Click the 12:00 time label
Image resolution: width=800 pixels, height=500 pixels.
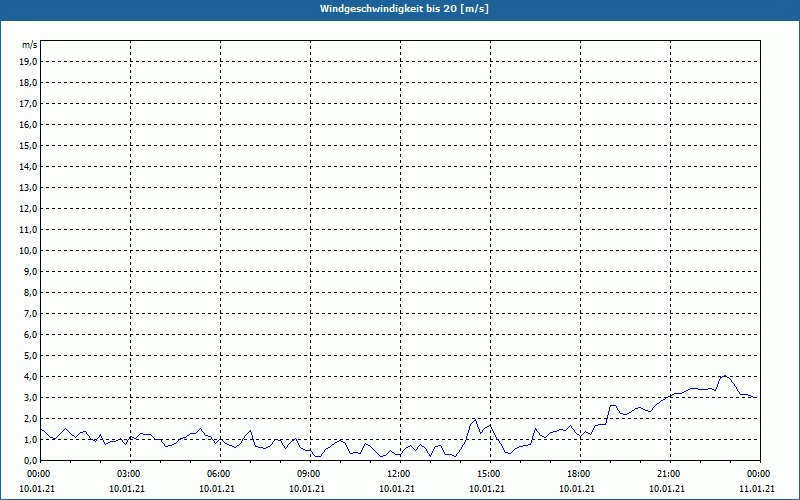(399, 474)
